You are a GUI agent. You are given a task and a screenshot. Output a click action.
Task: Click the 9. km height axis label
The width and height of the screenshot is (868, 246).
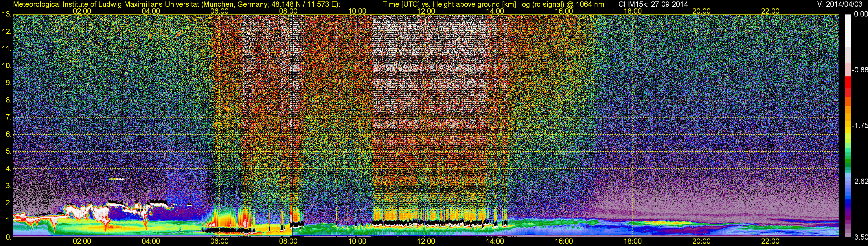pos(8,83)
